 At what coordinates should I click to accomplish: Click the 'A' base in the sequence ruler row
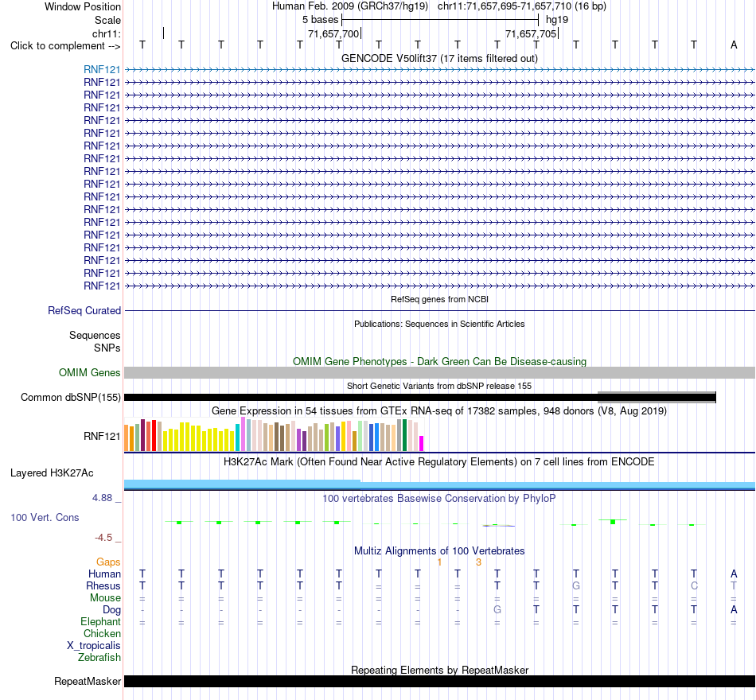pyautogui.click(x=734, y=45)
